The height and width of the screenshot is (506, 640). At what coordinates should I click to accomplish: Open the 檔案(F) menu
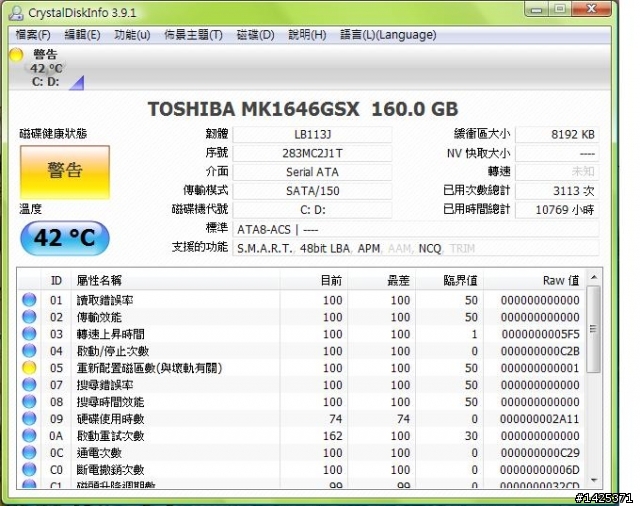[x=33, y=35]
